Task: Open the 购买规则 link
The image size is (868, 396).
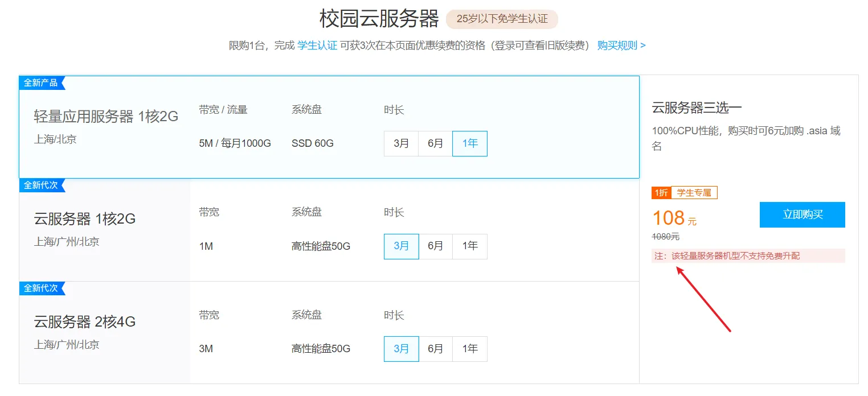Action: coord(621,46)
